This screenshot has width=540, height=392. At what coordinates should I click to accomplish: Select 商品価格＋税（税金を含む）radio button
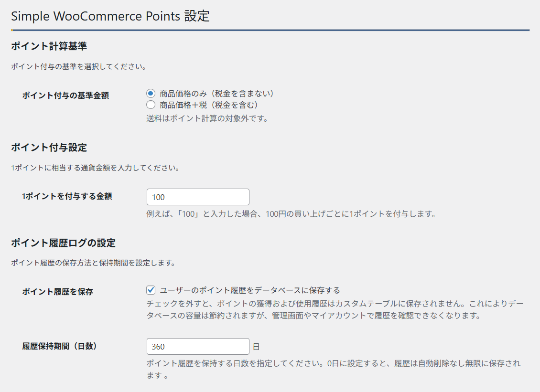(x=151, y=105)
